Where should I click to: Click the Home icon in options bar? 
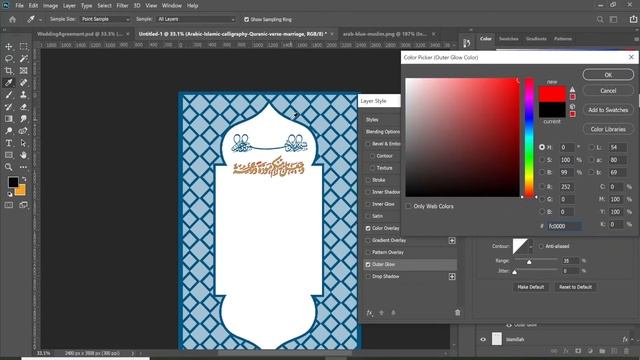coord(12,19)
